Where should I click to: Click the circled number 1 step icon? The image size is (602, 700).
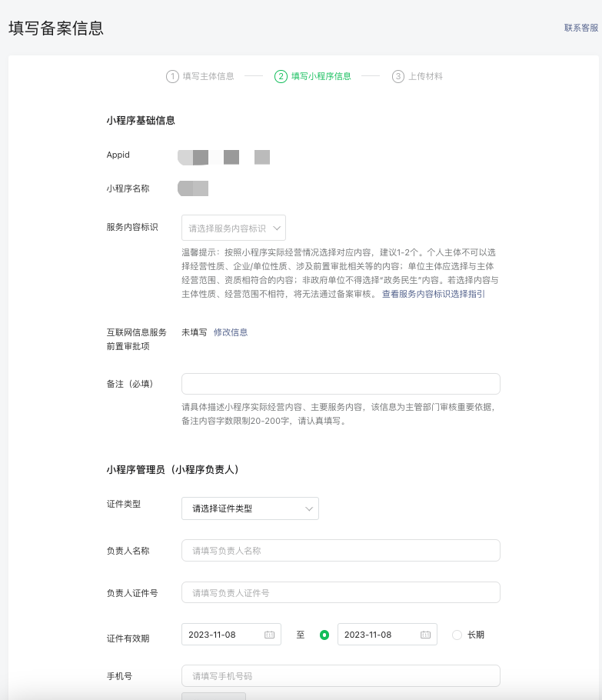tap(172, 76)
